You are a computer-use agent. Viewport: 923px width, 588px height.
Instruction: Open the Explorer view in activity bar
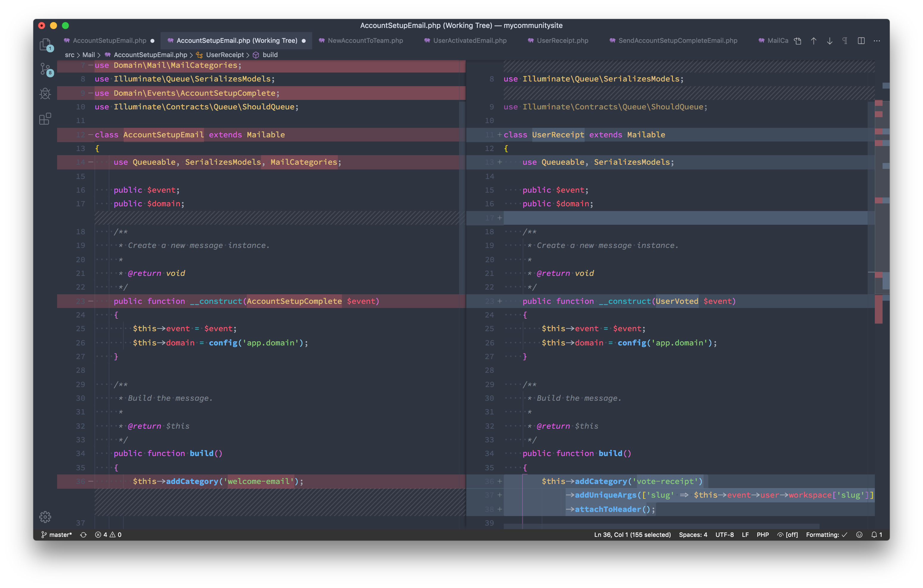[x=45, y=45]
